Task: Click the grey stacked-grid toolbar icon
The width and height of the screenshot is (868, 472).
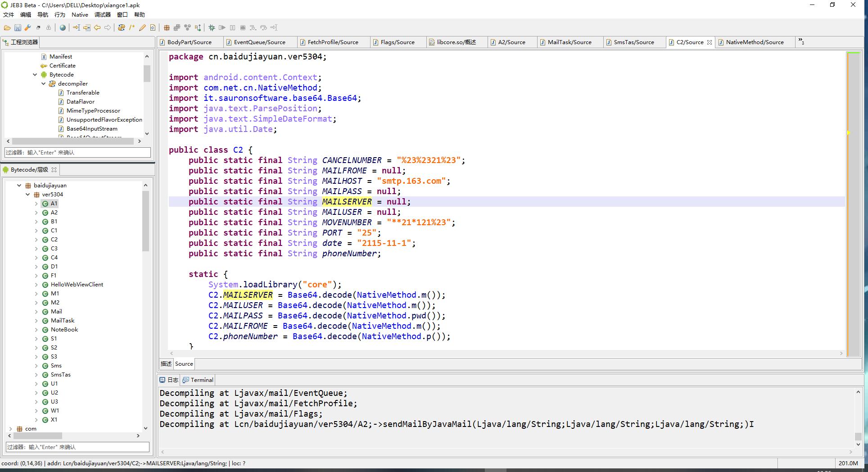Action: pos(177,28)
